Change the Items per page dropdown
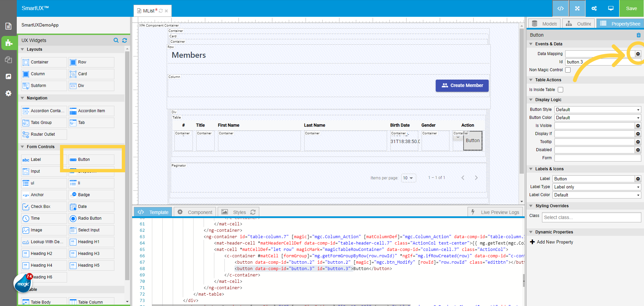644x306 pixels. click(408, 178)
